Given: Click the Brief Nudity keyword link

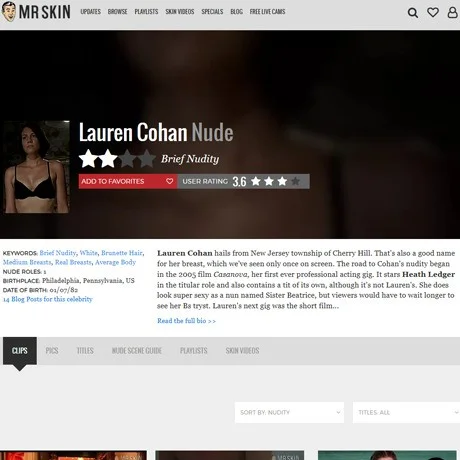Looking at the screenshot, I should [58, 253].
